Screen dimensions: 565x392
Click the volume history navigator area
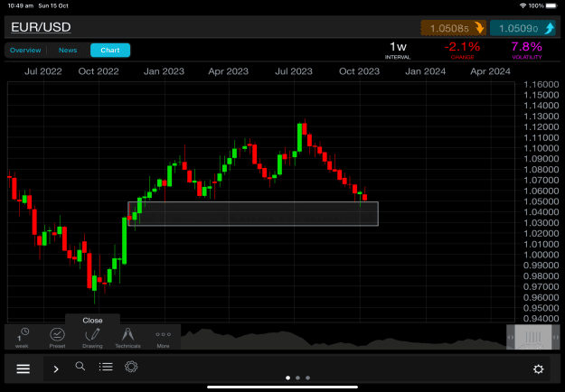click(x=343, y=339)
